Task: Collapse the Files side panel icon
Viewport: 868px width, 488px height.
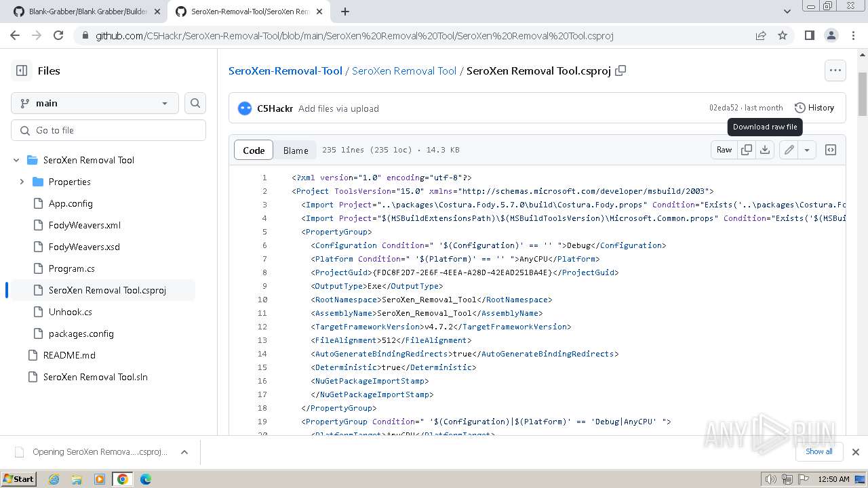Action: [22, 70]
